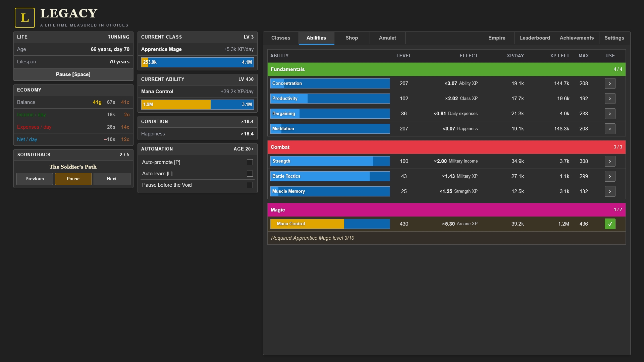Viewport: 644px width, 362px height.
Task: Use the Productivity ability arrow button
Action: [x=610, y=99]
